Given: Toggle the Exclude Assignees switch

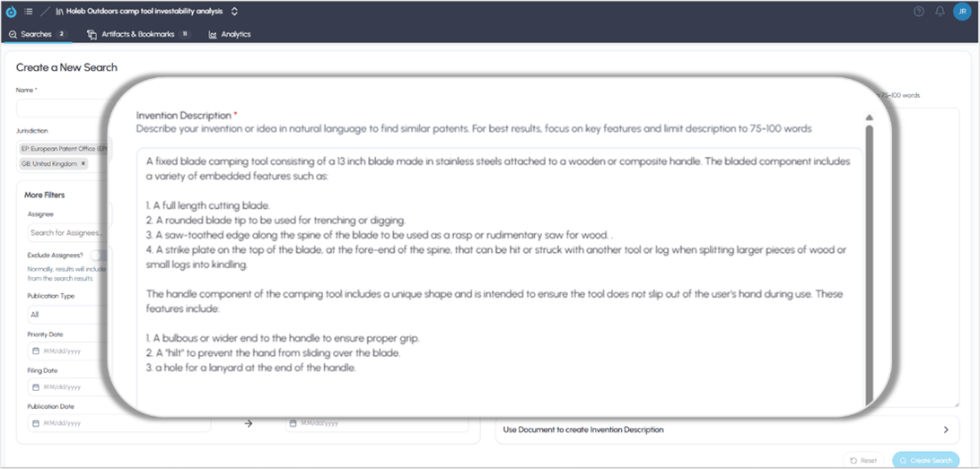Looking at the screenshot, I should [98, 255].
